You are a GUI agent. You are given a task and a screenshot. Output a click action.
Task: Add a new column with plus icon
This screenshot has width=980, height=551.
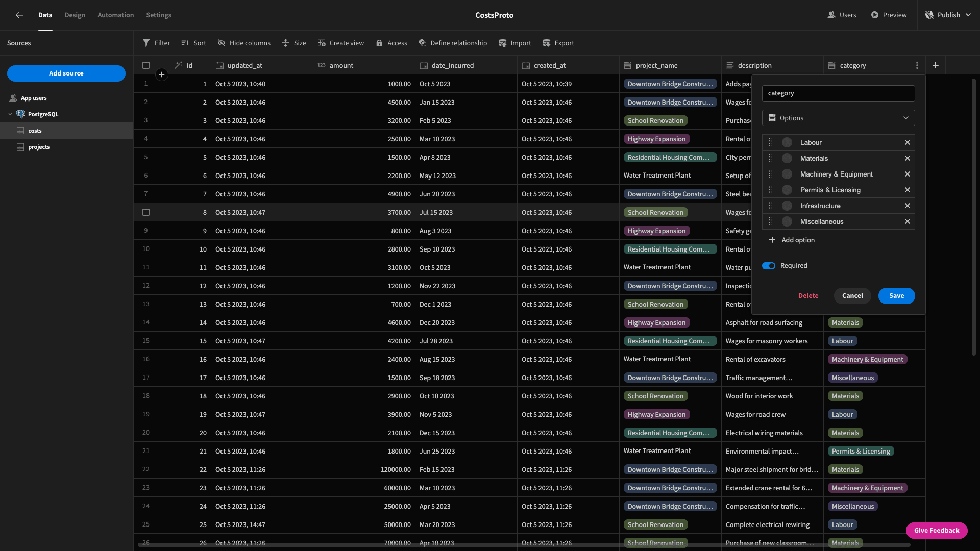coord(935,65)
